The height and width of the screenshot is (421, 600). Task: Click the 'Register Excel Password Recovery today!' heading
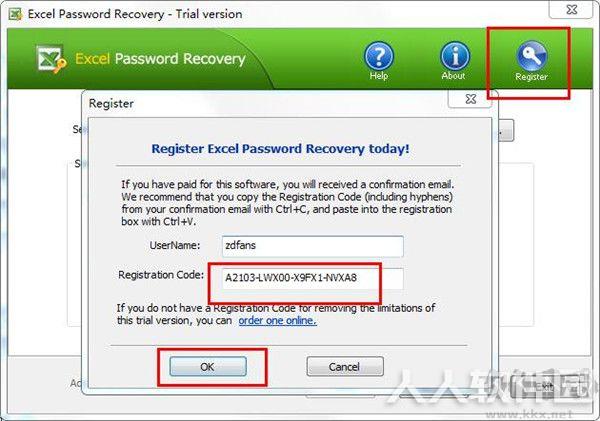coord(280,149)
